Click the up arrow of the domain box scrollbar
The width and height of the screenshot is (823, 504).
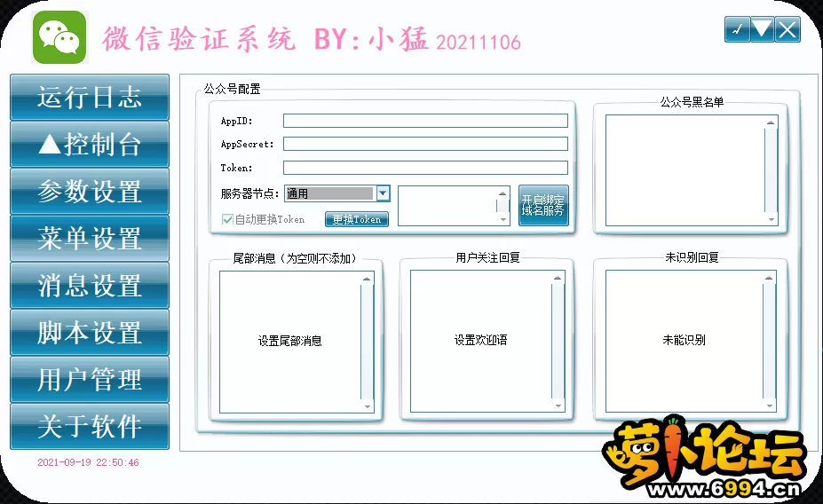pos(503,193)
